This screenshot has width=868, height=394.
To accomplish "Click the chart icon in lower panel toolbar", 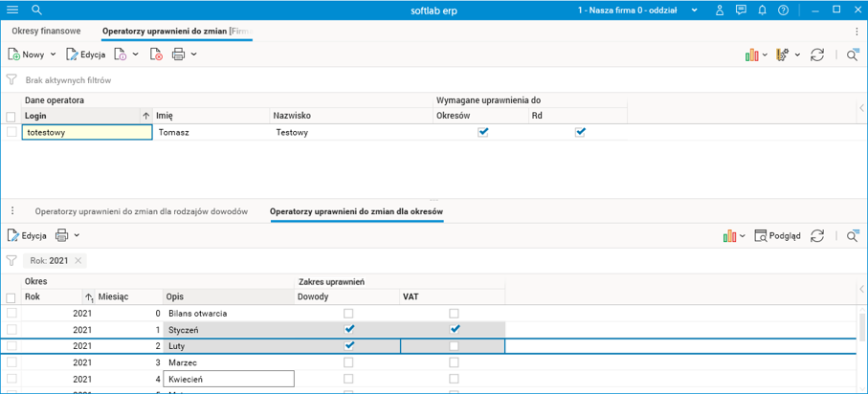I will click(730, 235).
